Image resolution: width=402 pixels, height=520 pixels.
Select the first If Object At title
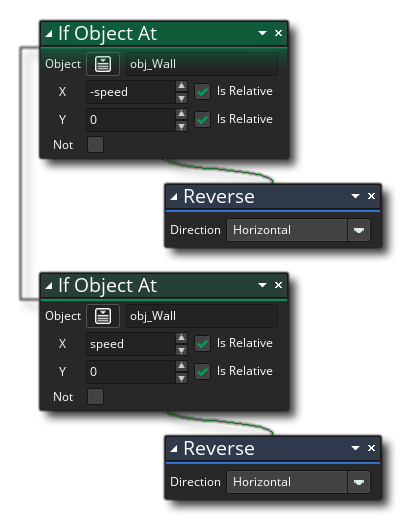[x=107, y=33]
